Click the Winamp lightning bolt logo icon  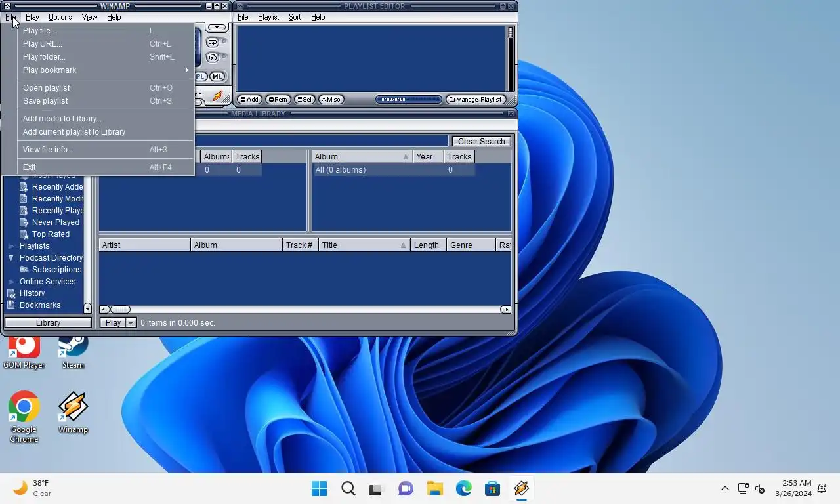pyautogui.click(x=217, y=96)
